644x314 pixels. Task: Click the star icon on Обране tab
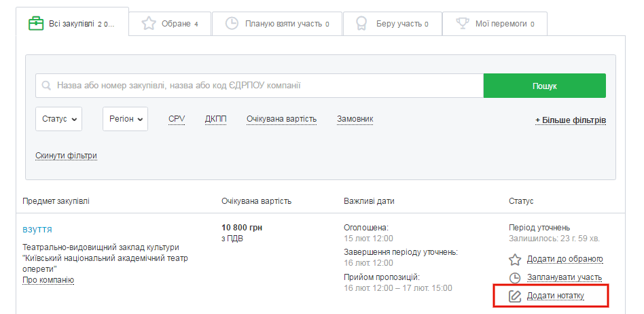coord(148,24)
